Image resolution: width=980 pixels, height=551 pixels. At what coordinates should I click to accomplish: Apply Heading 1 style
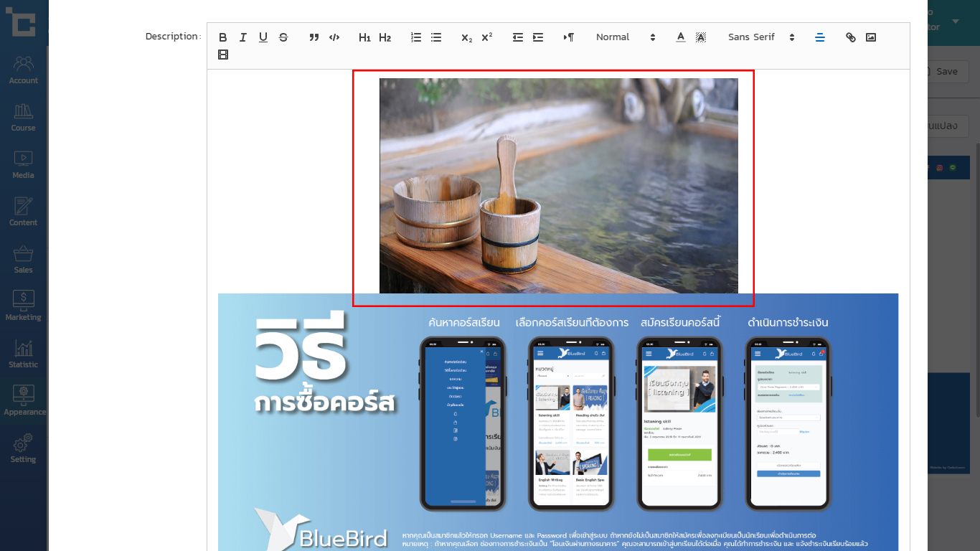(364, 37)
